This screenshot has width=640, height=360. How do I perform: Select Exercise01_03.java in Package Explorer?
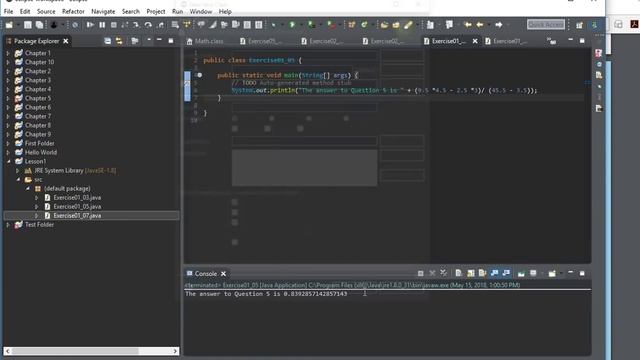[77, 198]
